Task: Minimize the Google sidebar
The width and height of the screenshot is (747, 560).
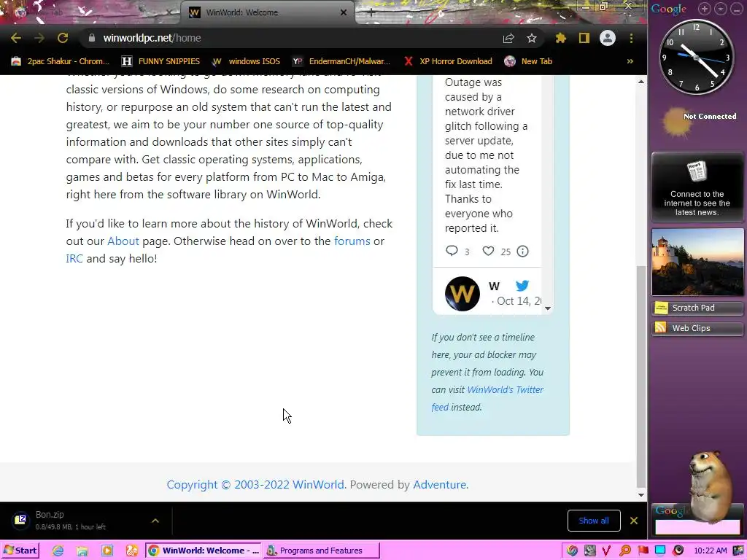Action: (737, 9)
